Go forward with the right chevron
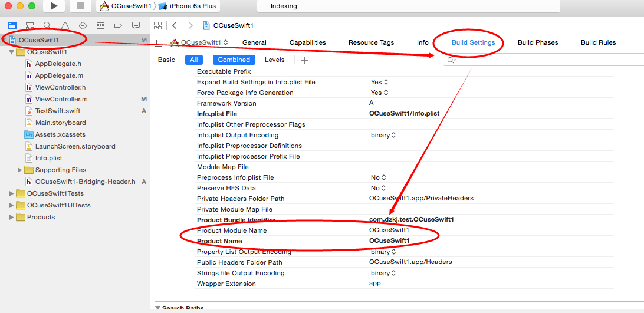The width and height of the screenshot is (644, 313). coord(190,25)
